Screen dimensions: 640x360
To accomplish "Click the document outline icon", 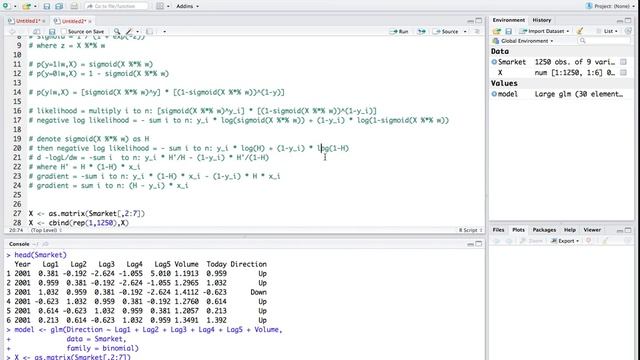I will [477, 31].
